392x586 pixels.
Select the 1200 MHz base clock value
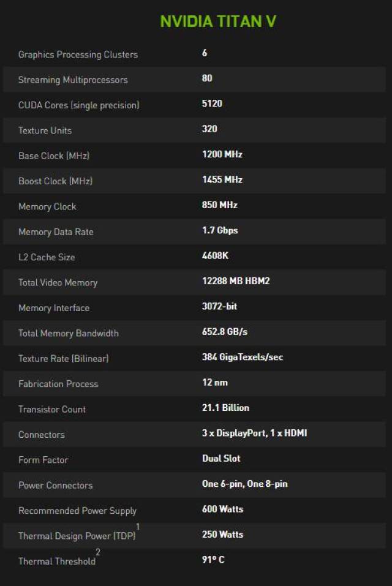pos(222,154)
